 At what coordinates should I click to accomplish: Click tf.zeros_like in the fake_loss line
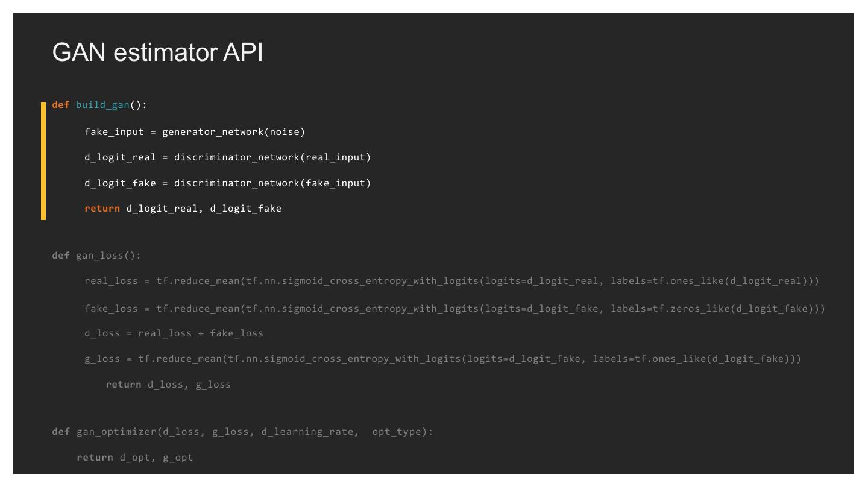693,309
